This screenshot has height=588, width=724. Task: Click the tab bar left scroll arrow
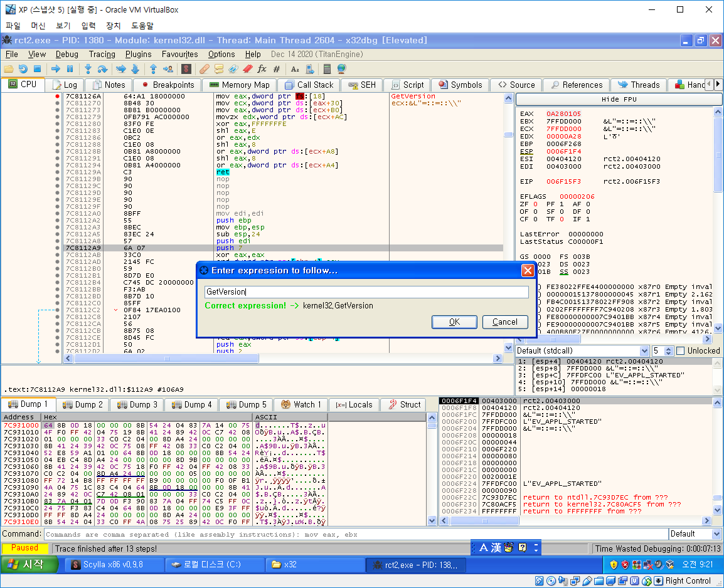710,85
